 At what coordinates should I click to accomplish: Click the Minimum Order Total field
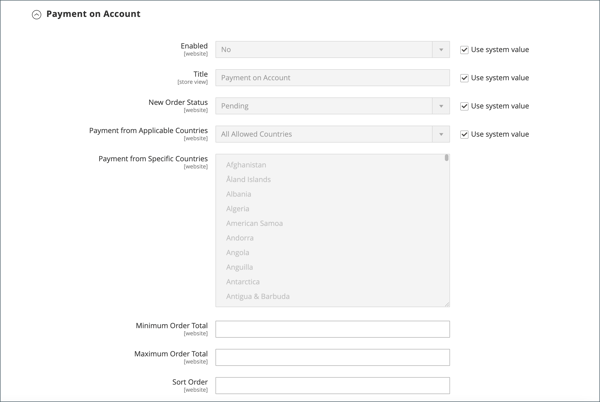click(332, 329)
